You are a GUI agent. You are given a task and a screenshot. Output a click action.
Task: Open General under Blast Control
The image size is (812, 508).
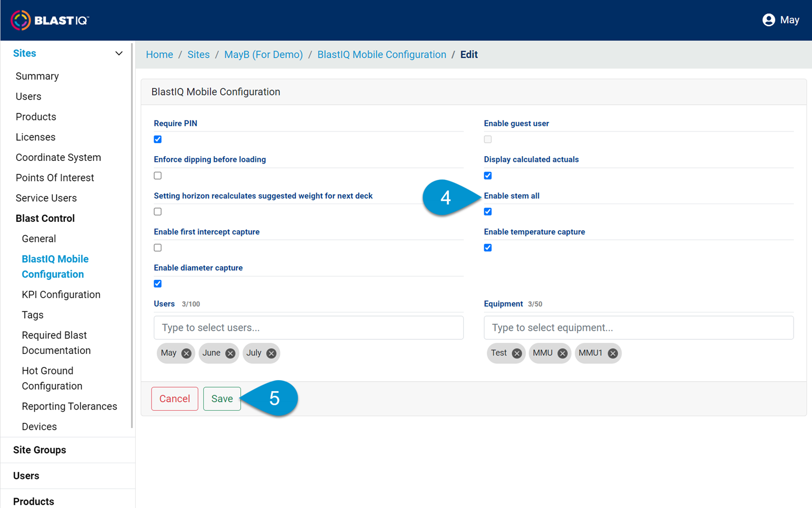39,239
